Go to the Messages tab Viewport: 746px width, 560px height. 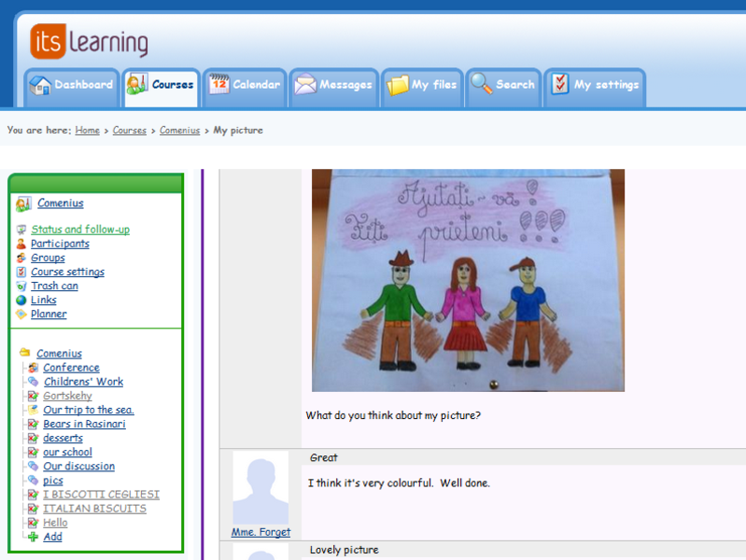(x=333, y=88)
